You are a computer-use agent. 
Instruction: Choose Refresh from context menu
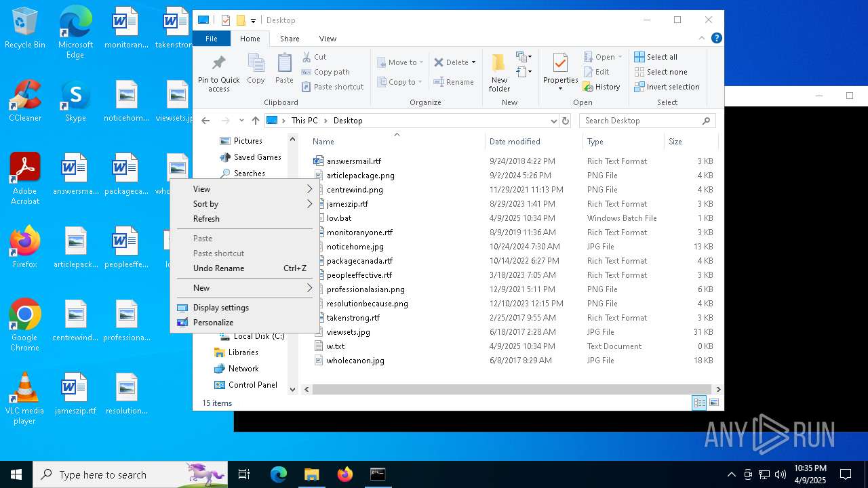tap(245, 219)
